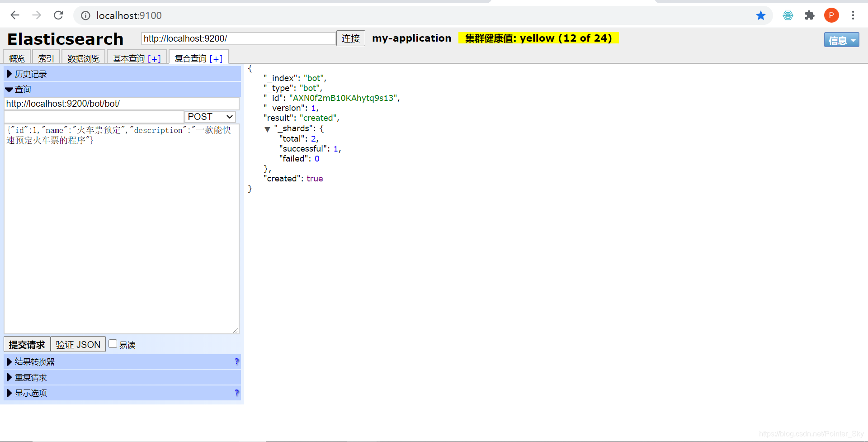Viewport: 868px width, 442px height.
Task: Click the "successful": 1 entry
Action: click(310, 149)
